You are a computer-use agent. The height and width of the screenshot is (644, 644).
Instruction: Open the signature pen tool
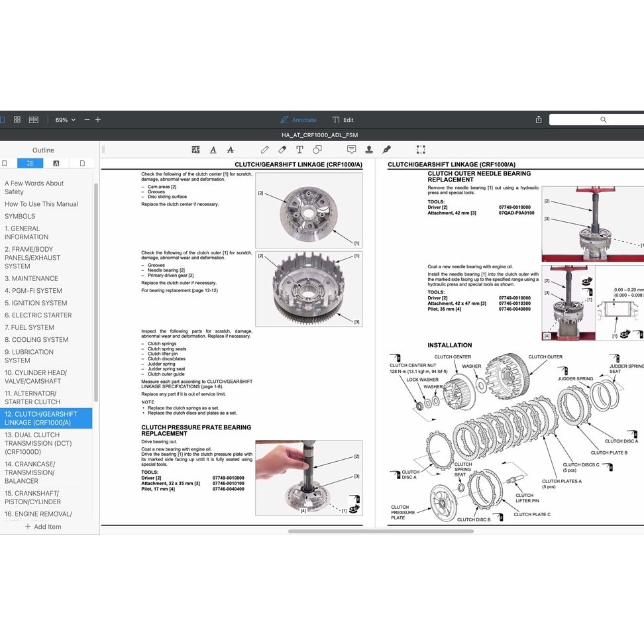pos(387,150)
